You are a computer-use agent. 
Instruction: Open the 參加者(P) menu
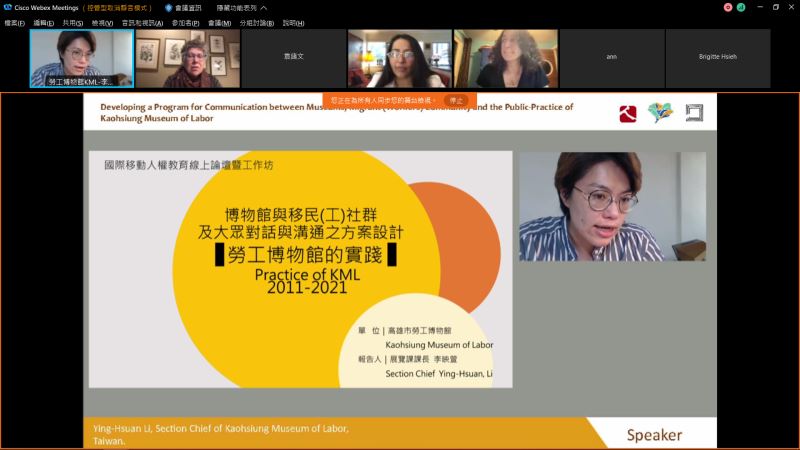(185, 22)
